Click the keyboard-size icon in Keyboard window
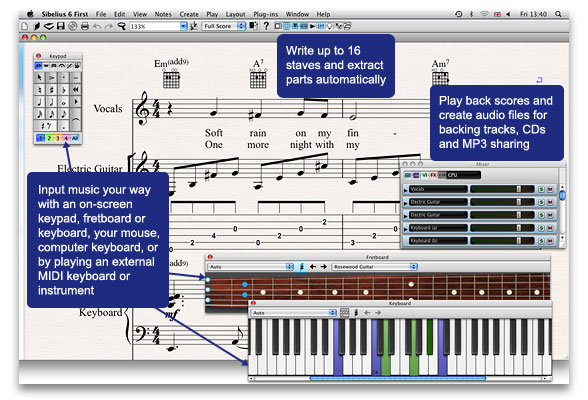Screen dimensions: 588x400 344,313
